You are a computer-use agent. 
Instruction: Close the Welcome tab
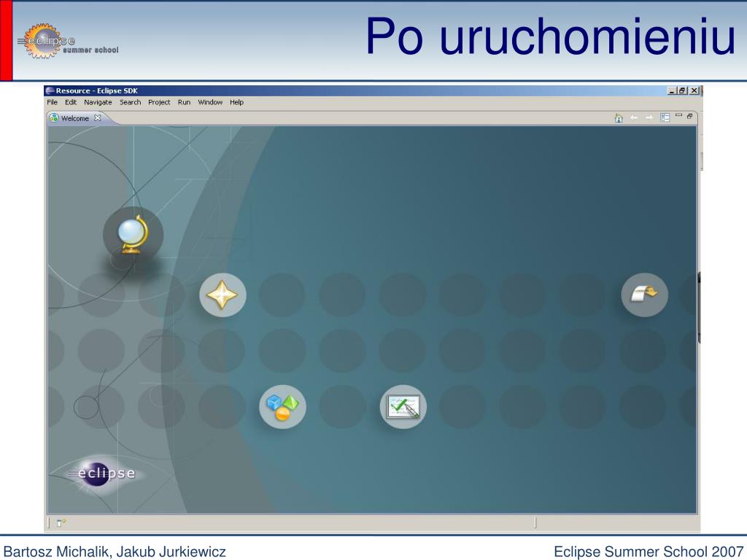click(98, 117)
